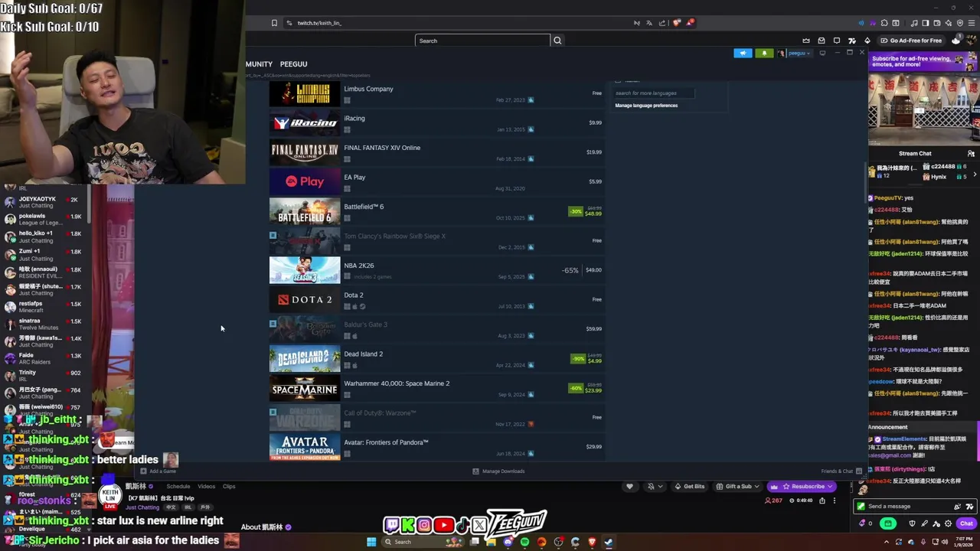
Task: Click Just Chatting category link under title
Action: (142, 507)
